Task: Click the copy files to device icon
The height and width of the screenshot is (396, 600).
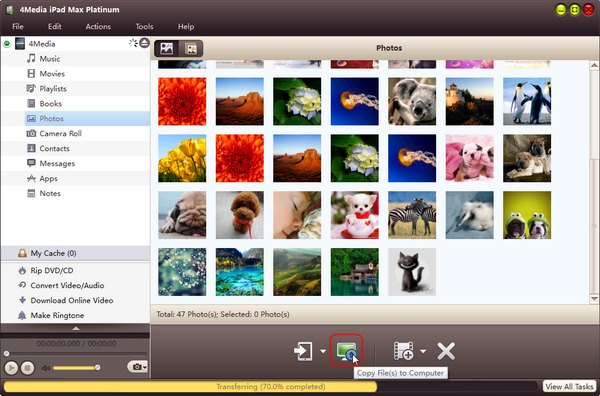Action: (x=303, y=351)
